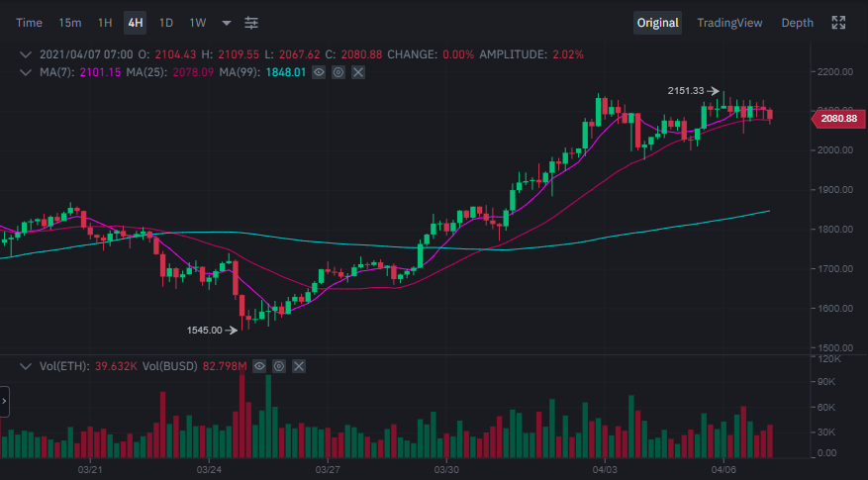
Task: Switch to the Depth chart tab
Action: tap(797, 23)
